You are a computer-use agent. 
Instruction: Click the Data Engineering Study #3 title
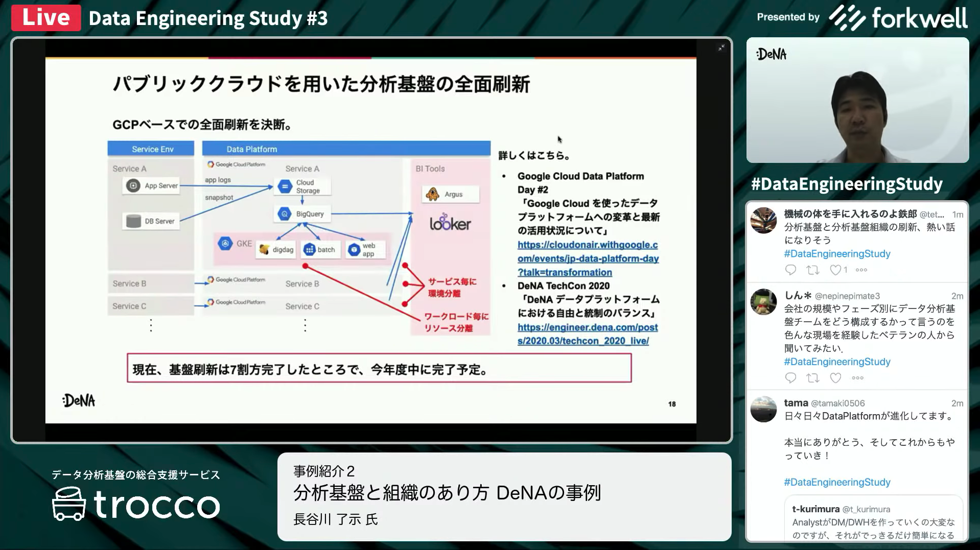coord(208,18)
